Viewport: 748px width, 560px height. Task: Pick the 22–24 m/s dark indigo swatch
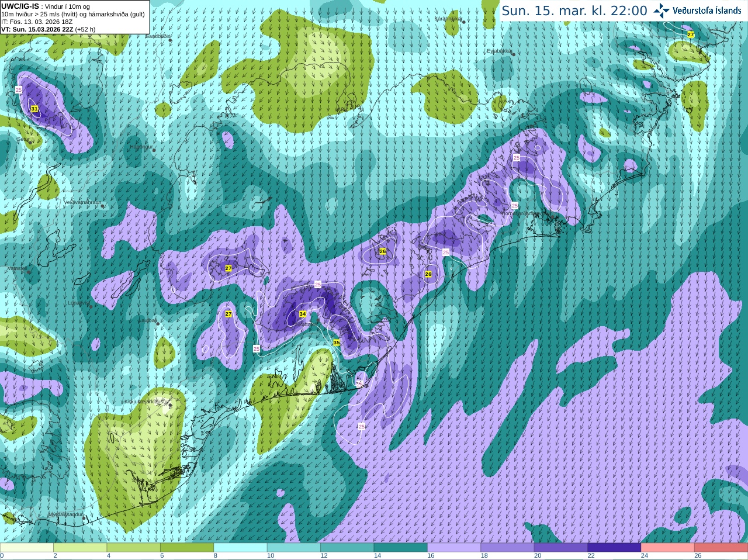614,548
